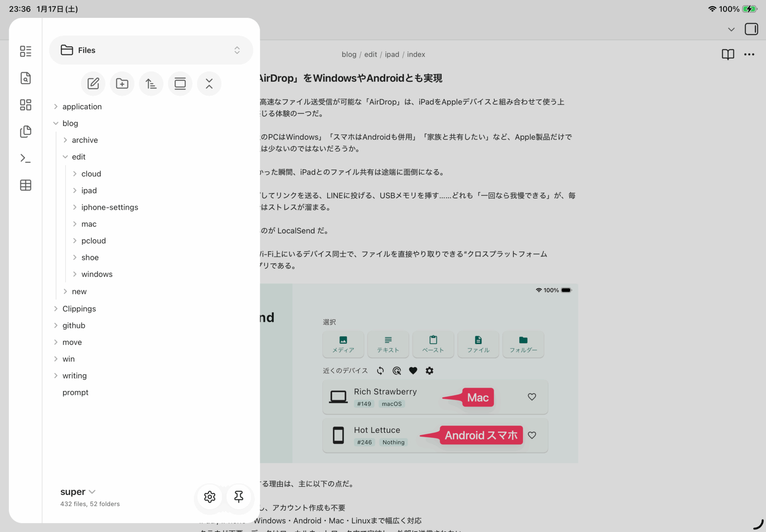766x532 pixels.
Task: Collapse all folders in file tree
Action: 209,84
